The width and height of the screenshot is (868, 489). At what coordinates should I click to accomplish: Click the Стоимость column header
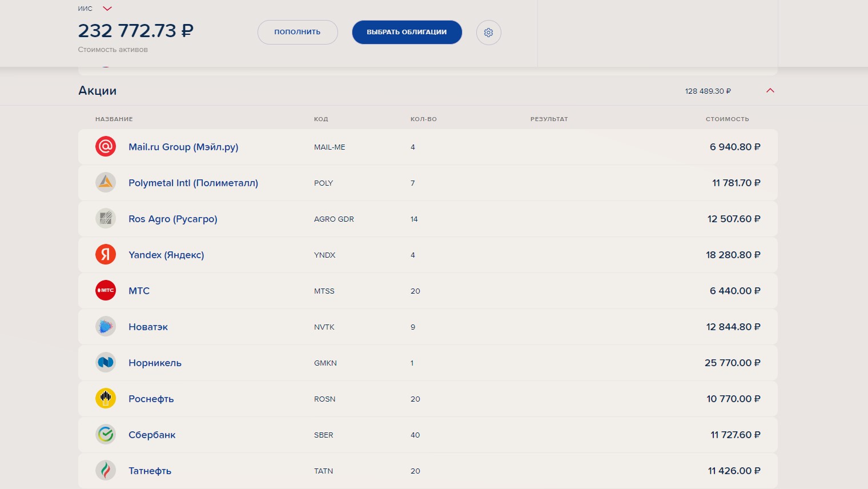[x=728, y=119]
